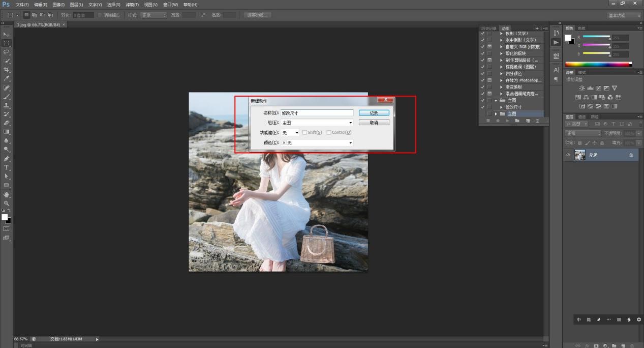Click delete trash icon in Actions panel
The height and width of the screenshot is (348, 644).
[x=537, y=121]
